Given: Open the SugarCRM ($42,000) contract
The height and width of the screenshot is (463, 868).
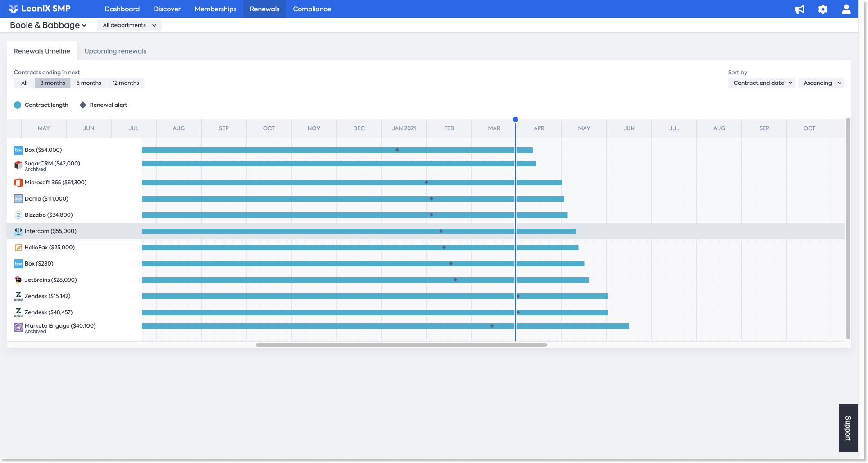Looking at the screenshot, I should click(52, 164).
